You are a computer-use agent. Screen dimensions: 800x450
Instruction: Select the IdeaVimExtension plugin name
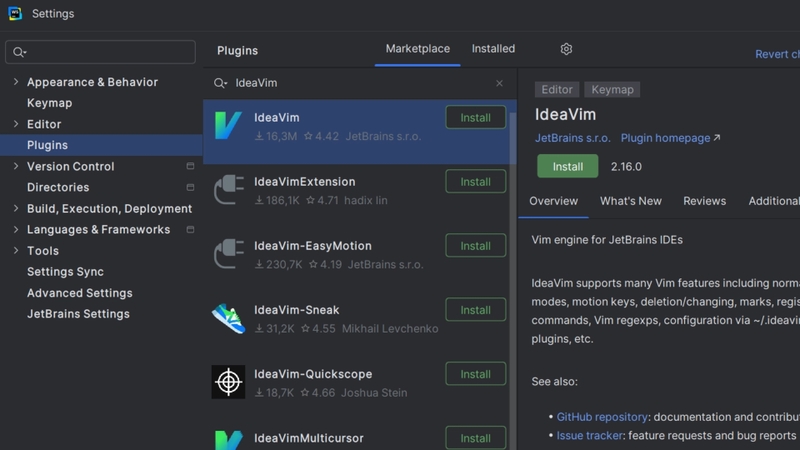tap(305, 182)
